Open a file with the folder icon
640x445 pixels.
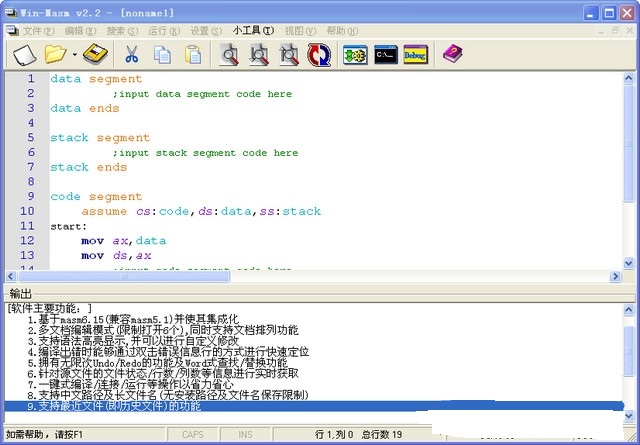(56, 54)
